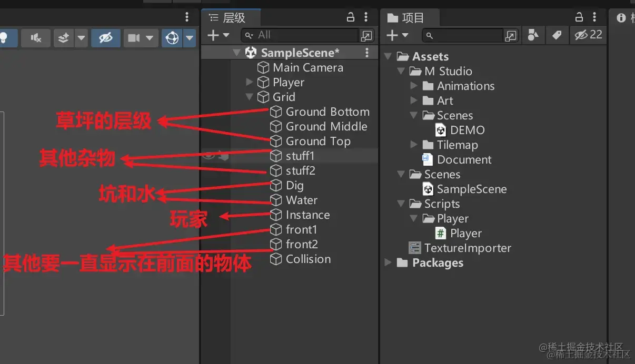Viewport: 635px width, 364px height.
Task: Open the Scene camera settings icon
Action: pyautogui.click(x=134, y=38)
